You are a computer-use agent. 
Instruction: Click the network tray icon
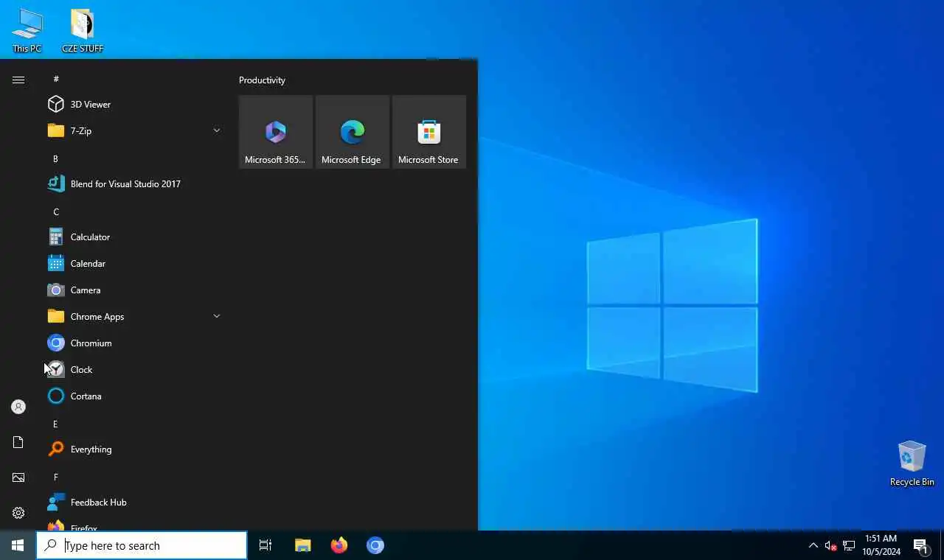[849, 546]
